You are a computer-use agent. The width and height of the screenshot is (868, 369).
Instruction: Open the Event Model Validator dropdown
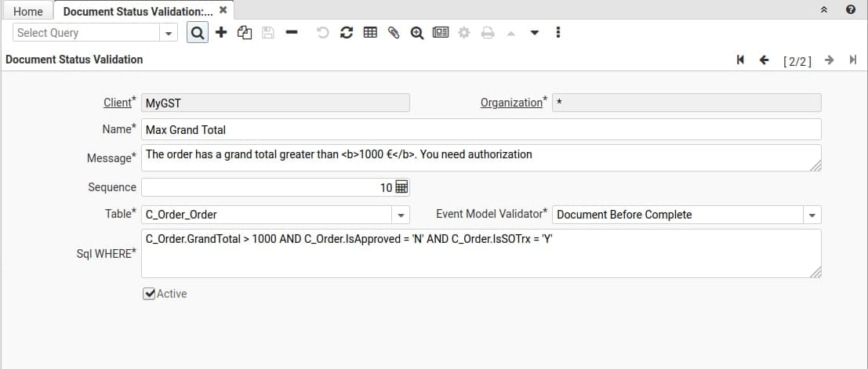click(812, 215)
